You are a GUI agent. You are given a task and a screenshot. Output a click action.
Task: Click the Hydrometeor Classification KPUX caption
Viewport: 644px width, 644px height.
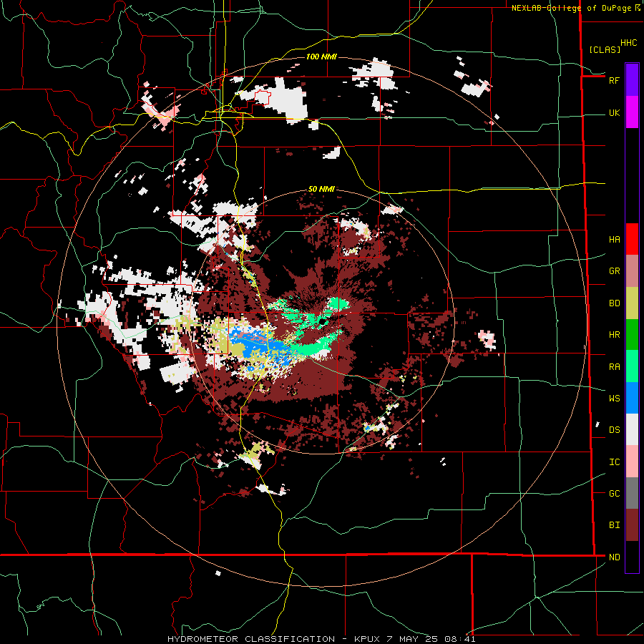(321, 639)
